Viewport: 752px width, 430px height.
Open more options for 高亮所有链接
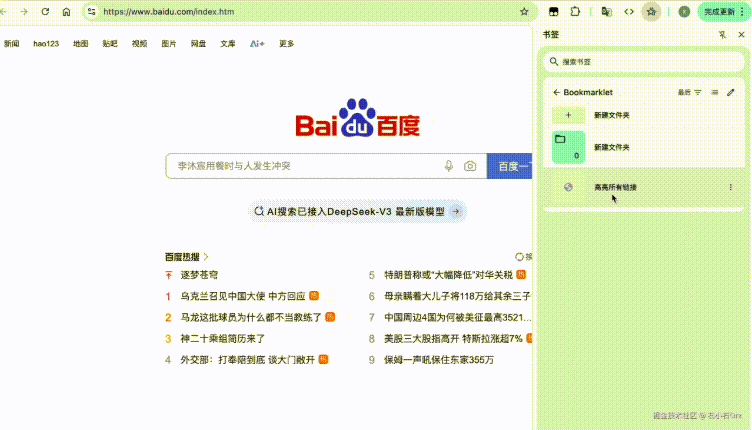pos(730,187)
